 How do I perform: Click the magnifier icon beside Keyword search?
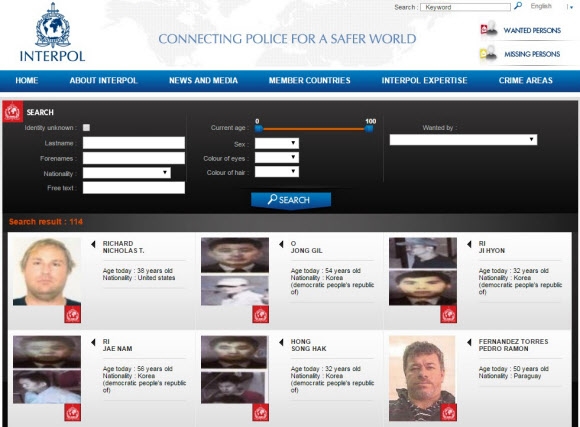[x=518, y=6]
